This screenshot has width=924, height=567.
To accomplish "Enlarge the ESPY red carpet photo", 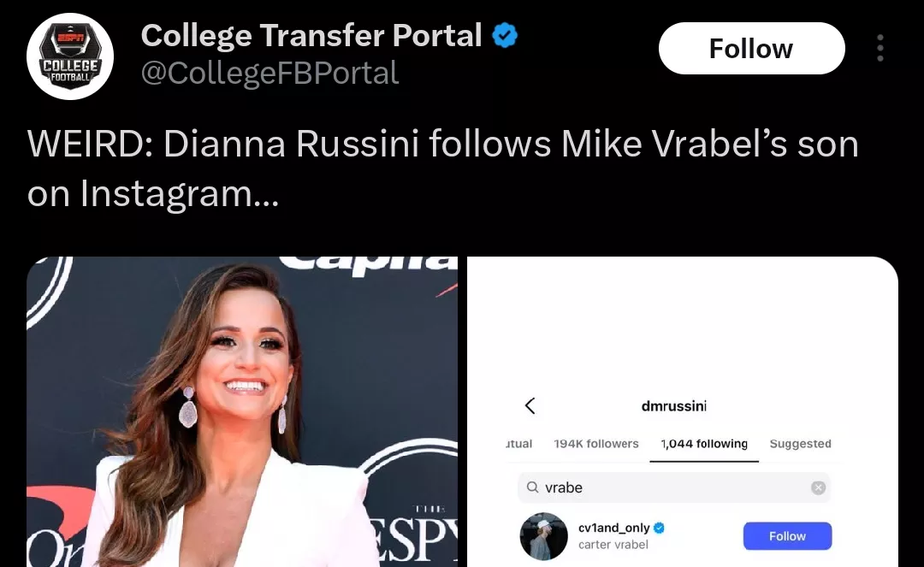I will (242, 411).
